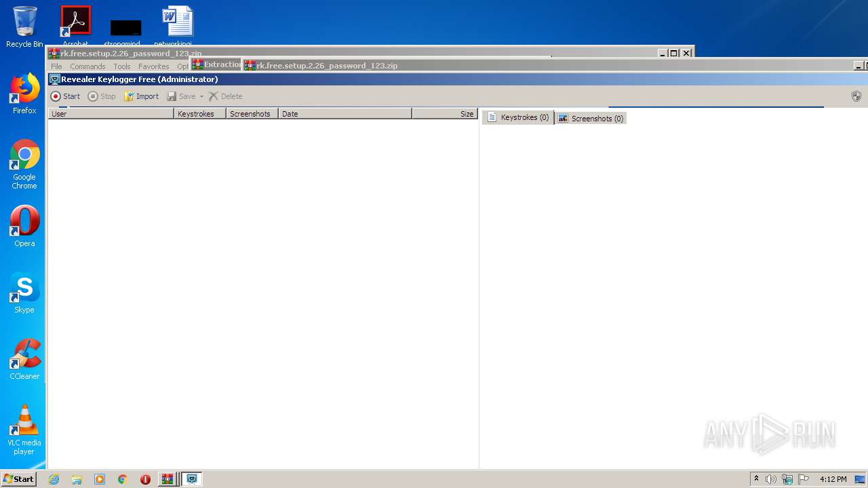Click the 4:12 PM system clock
The height and width of the screenshot is (488, 868).
pos(833,479)
